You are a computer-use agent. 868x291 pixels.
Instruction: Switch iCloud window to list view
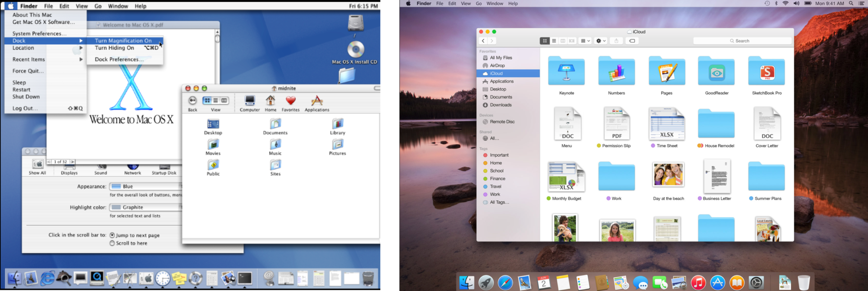554,41
